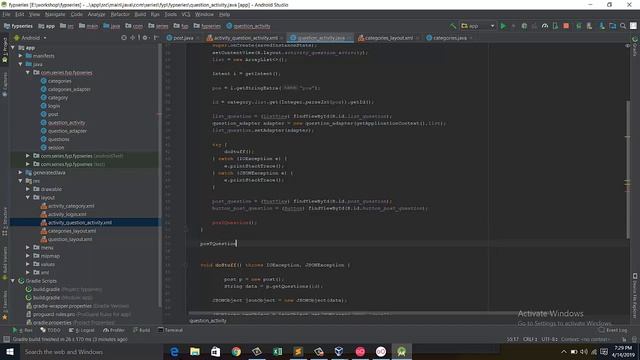Open the VCS menu
Image resolution: width=640 pixels, height=360 pixels.
click(x=186, y=14)
